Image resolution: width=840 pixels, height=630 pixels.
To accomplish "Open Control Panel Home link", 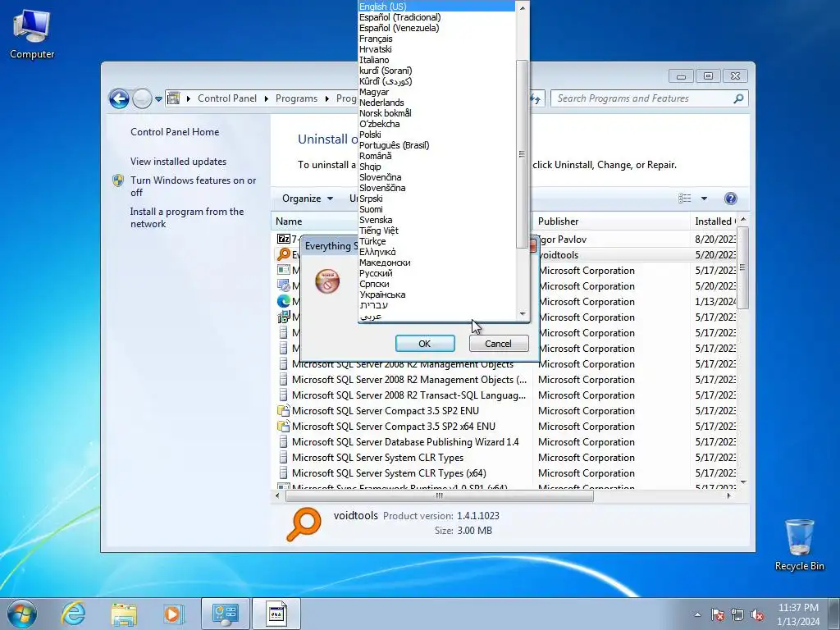I will click(x=175, y=132).
